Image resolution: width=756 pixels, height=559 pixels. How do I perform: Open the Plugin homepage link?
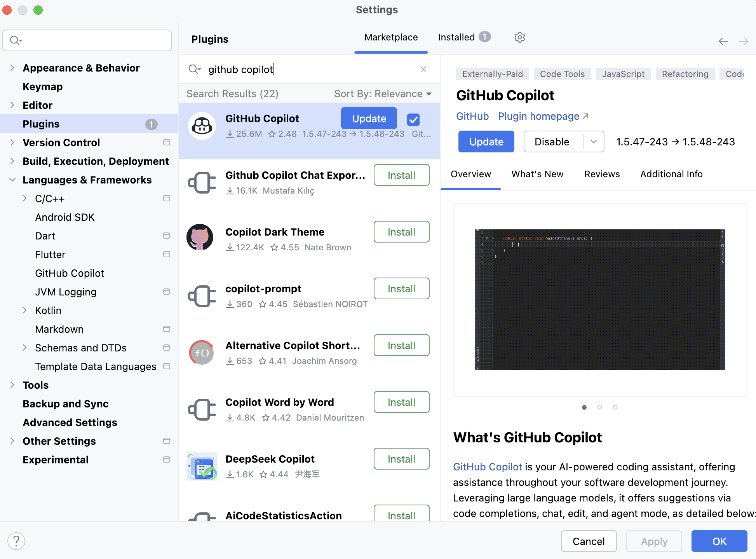coord(538,116)
